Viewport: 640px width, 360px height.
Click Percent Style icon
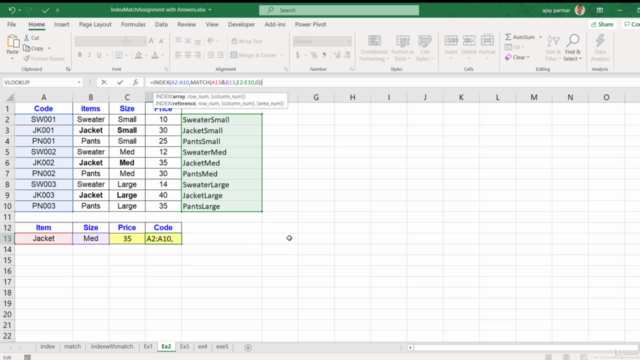314,55
